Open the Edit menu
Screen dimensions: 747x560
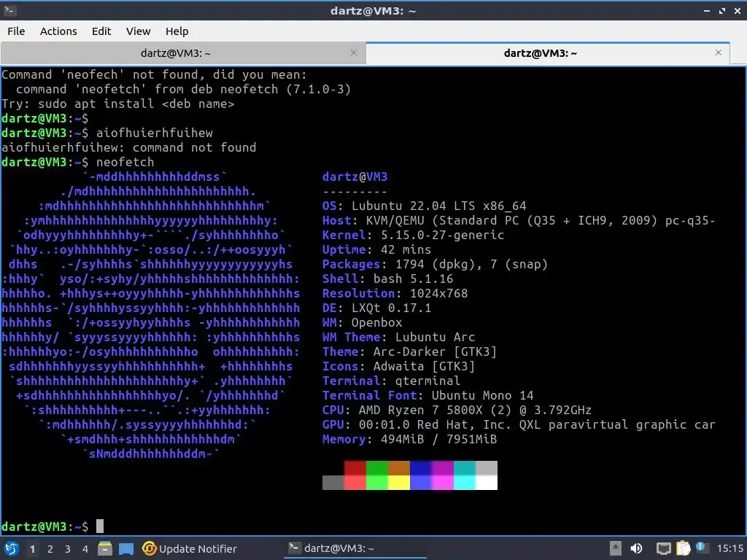click(x=101, y=31)
